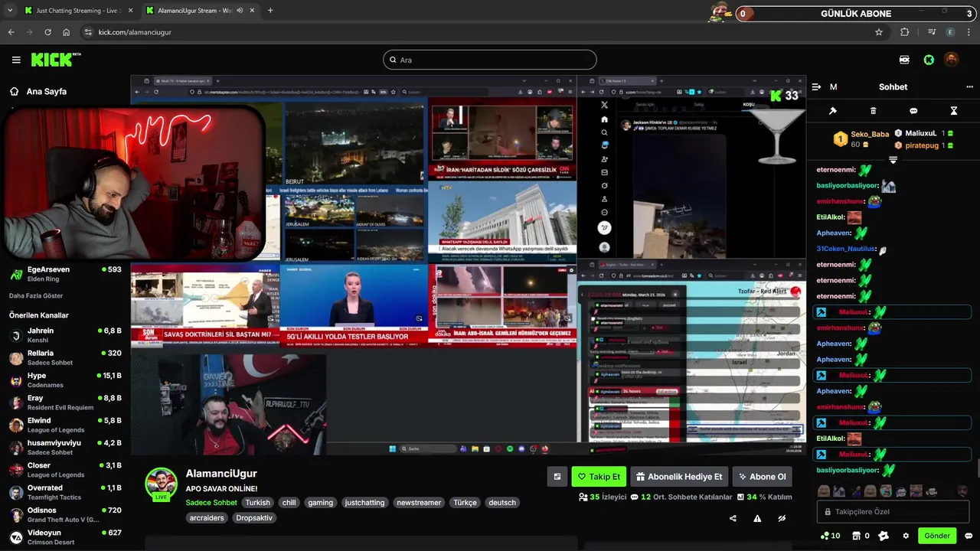This screenshot has width=980, height=551.
Task: Click Takipçilere Özel chat input
Action: (893, 511)
